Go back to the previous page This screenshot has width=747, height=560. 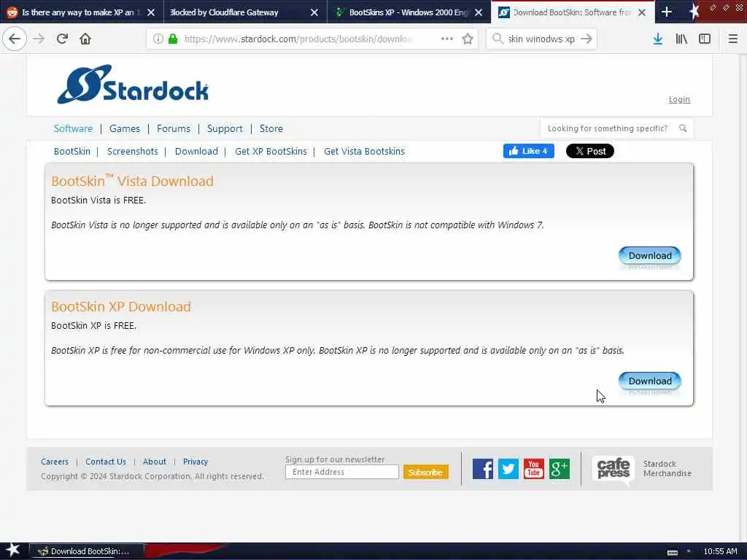[15, 39]
